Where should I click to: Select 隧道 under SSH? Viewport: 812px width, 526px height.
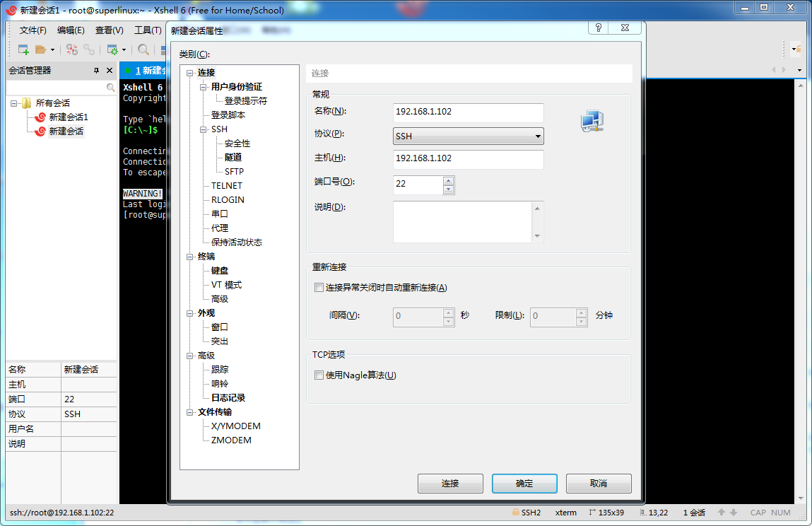(x=233, y=158)
